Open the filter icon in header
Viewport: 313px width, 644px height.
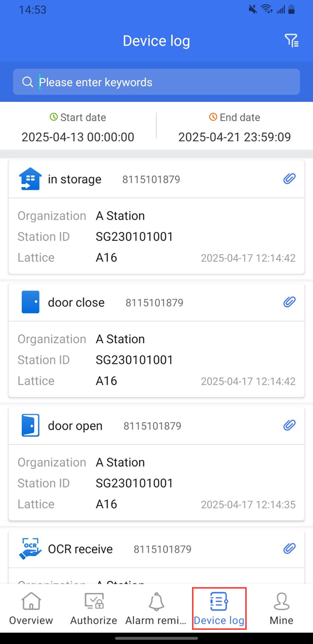tap(291, 41)
